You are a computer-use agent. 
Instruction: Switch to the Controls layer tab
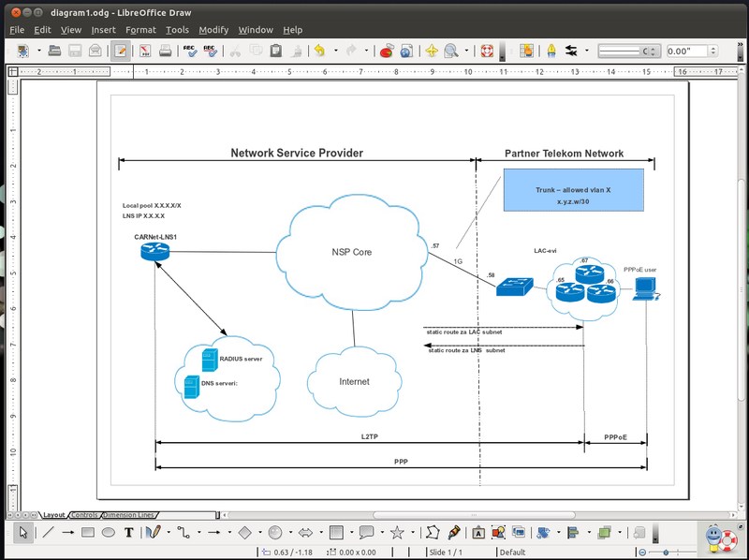click(84, 514)
